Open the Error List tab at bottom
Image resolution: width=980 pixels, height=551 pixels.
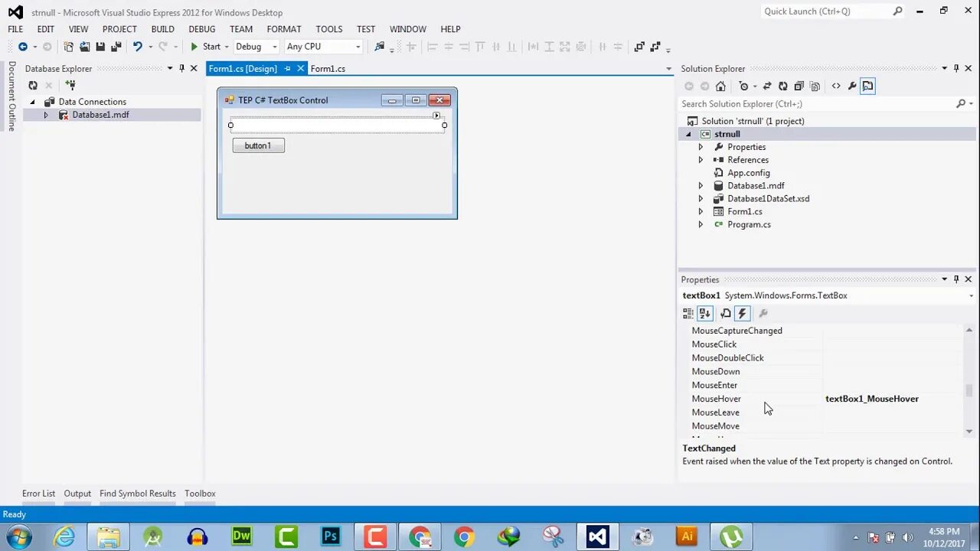(x=39, y=494)
